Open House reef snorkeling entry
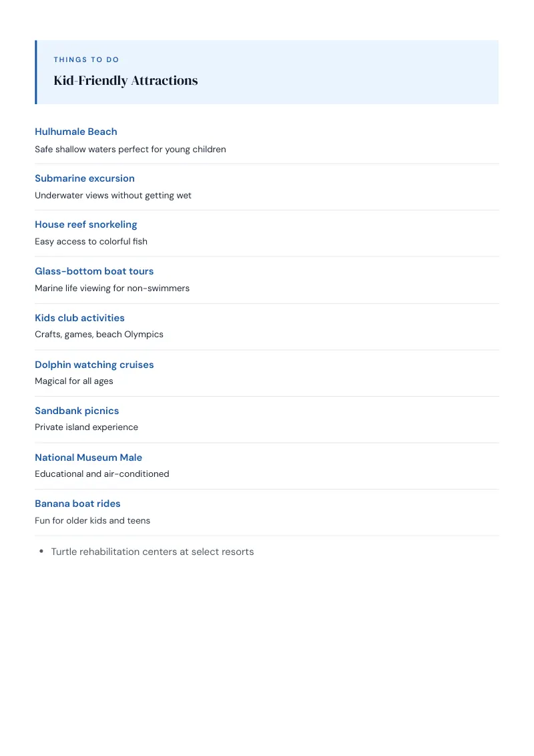 pyautogui.click(x=86, y=224)
